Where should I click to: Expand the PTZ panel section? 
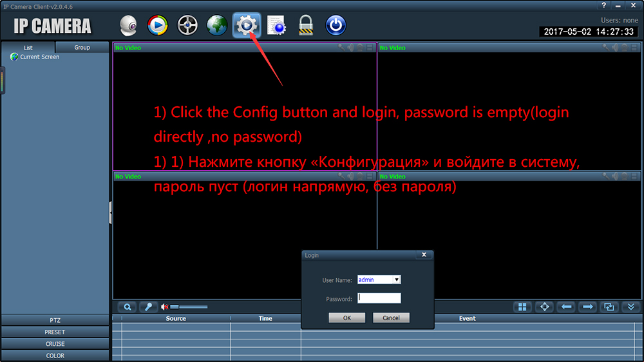coord(55,320)
